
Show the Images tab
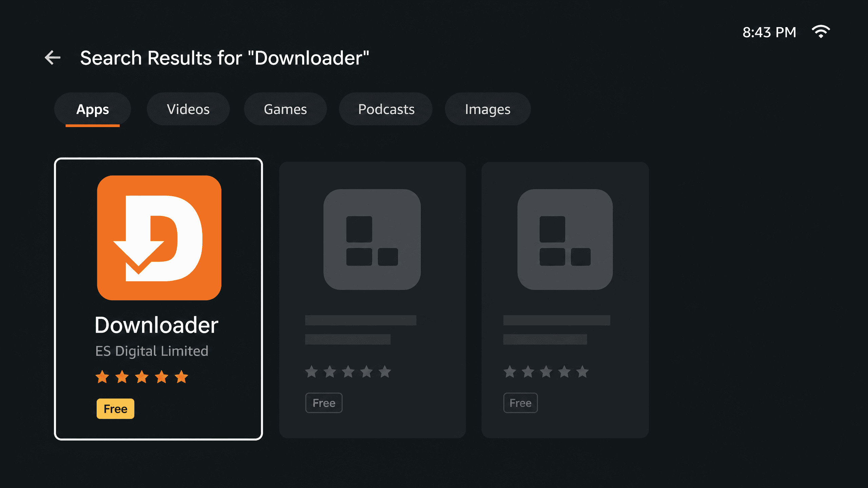tap(488, 109)
